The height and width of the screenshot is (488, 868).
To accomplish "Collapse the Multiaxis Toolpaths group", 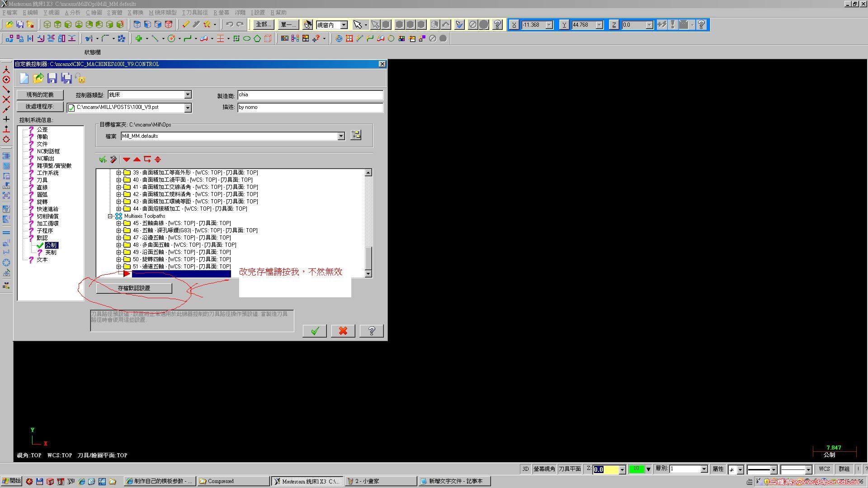I will [110, 216].
